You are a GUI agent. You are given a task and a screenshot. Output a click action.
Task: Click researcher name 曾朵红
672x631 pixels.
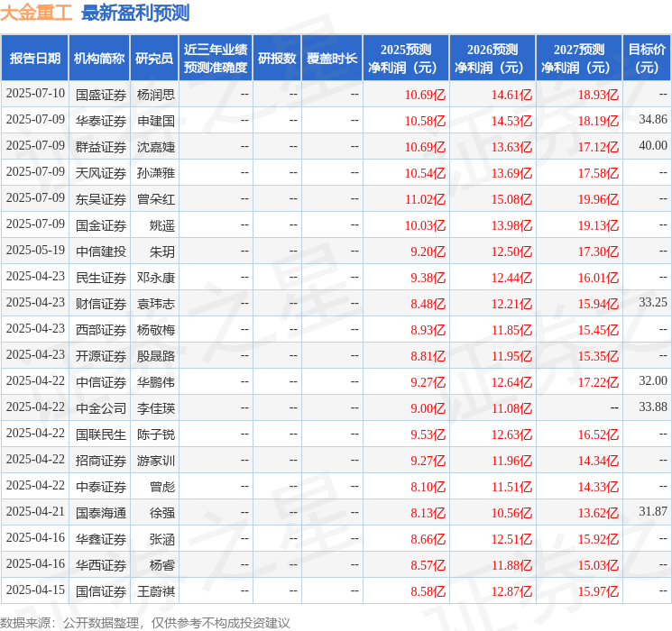[155, 199]
